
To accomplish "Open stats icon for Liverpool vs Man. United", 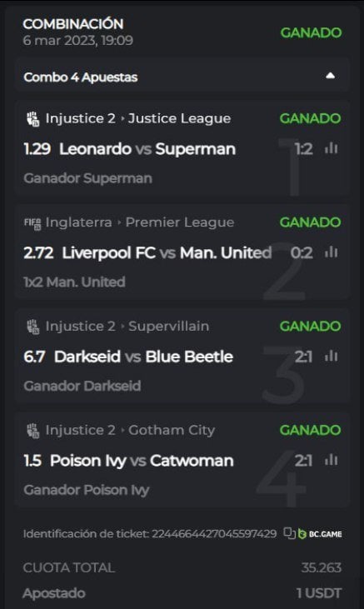I will (331, 252).
